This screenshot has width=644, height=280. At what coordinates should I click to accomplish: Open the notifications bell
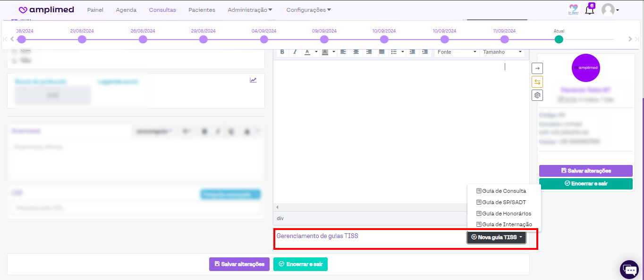point(589,10)
